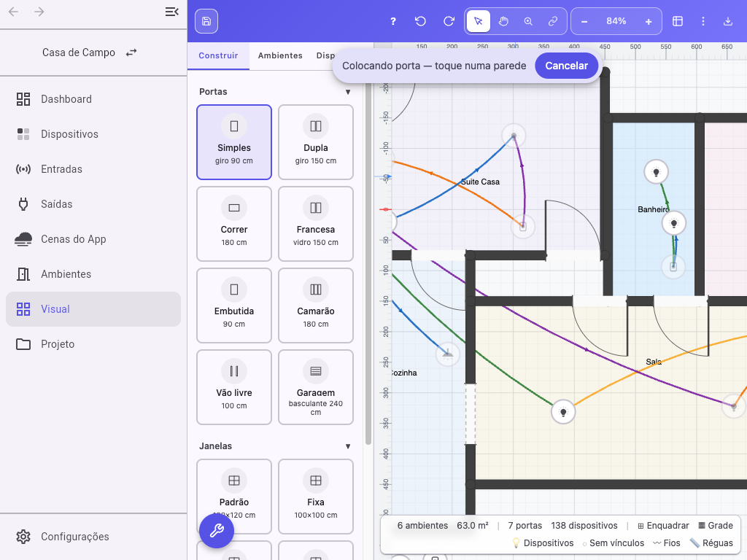Toggle Fios wires visibility
The height and width of the screenshot is (560, 747).
(x=667, y=543)
